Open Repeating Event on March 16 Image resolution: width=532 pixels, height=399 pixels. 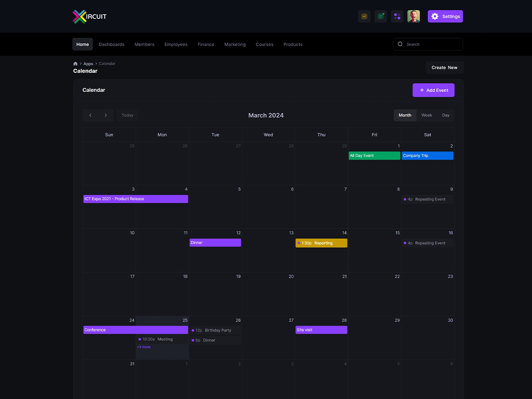tap(428, 243)
